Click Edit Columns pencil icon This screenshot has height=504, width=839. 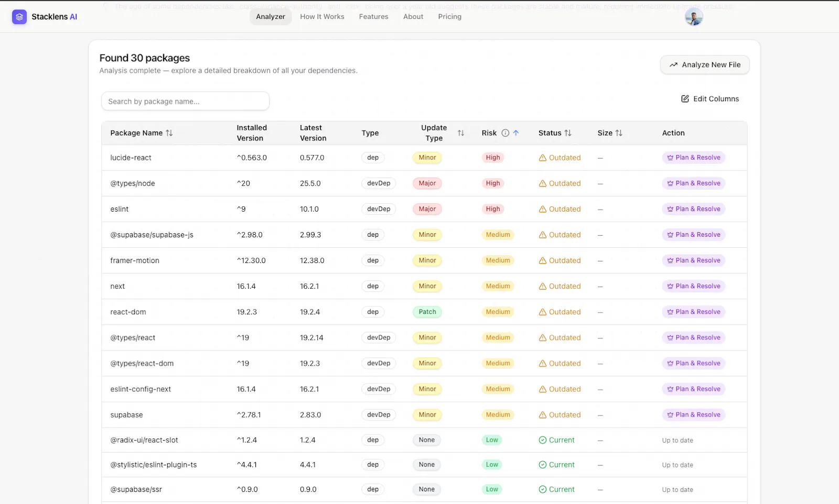pyautogui.click(x=685, y=99)
